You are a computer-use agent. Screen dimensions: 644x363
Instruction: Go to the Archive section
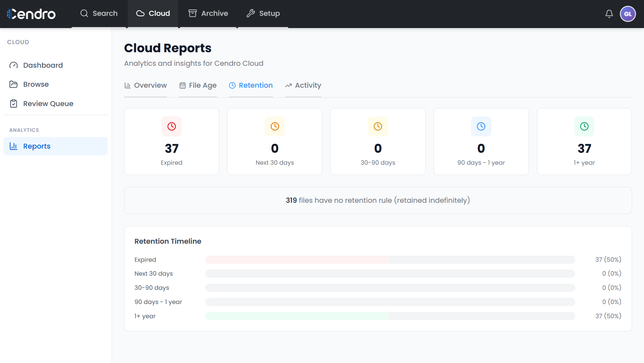pos(208,14)
